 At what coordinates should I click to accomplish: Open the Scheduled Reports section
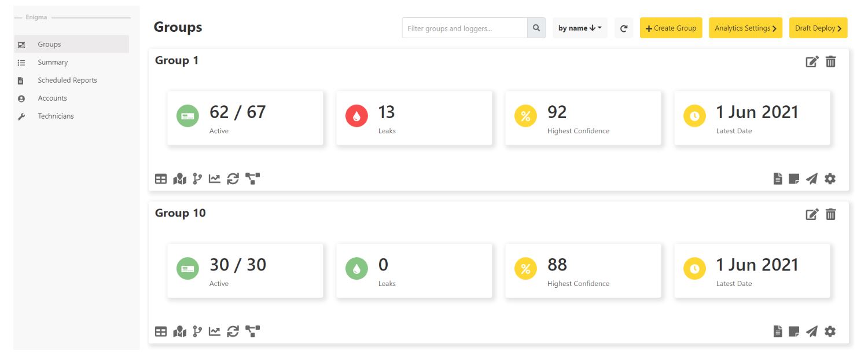66,80
